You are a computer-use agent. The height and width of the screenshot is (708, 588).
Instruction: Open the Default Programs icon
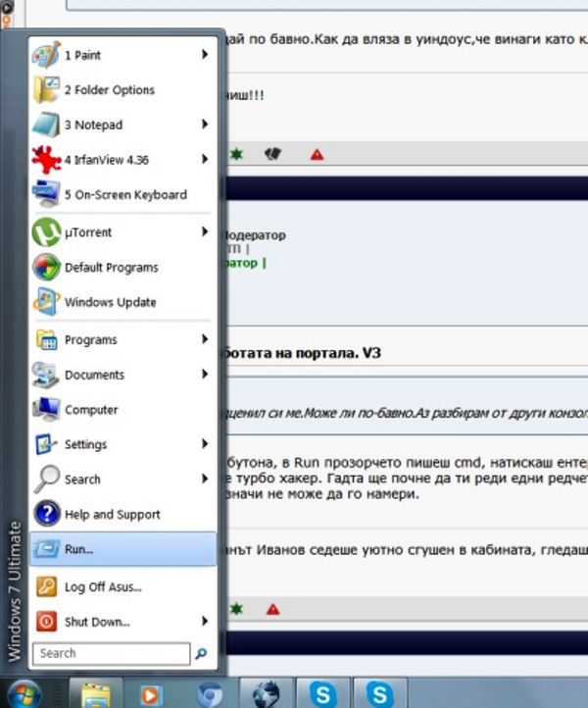click(x=46, y=267)
